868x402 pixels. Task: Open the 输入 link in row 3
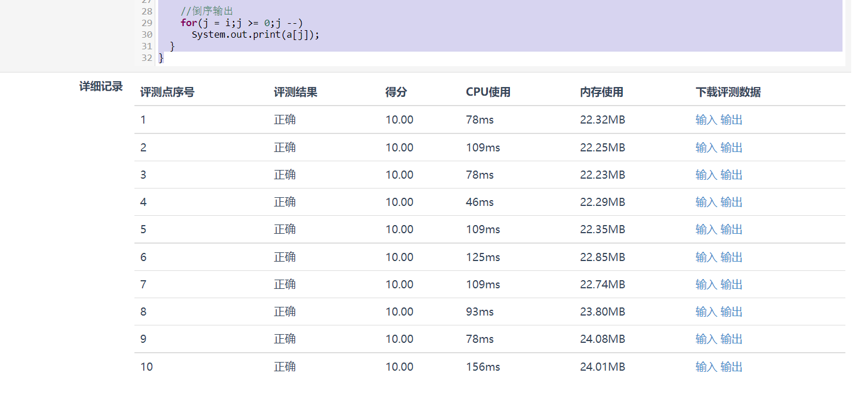click(x=706, y=175)
